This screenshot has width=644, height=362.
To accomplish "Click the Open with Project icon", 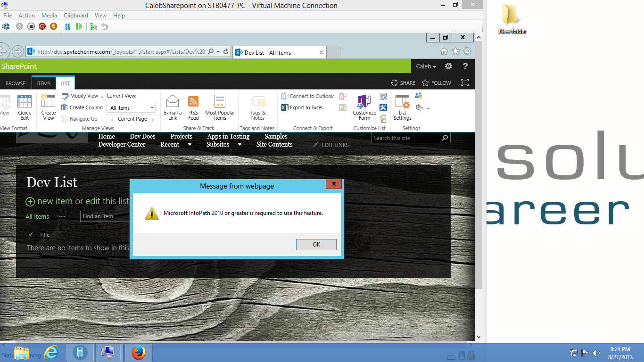I will click(x=343, y=107).
